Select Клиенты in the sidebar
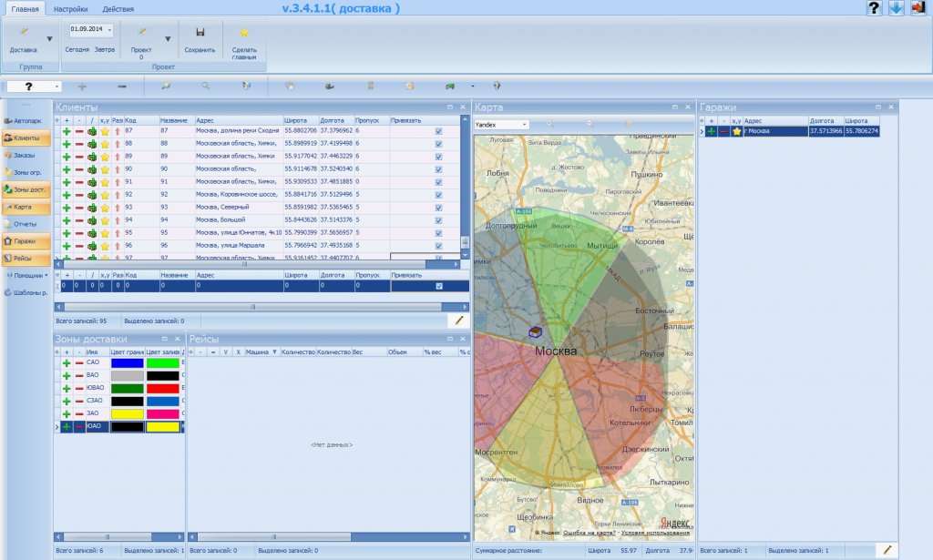Viewport: 933px width, 560px height. pyautogui.click(x=26, y=137)
